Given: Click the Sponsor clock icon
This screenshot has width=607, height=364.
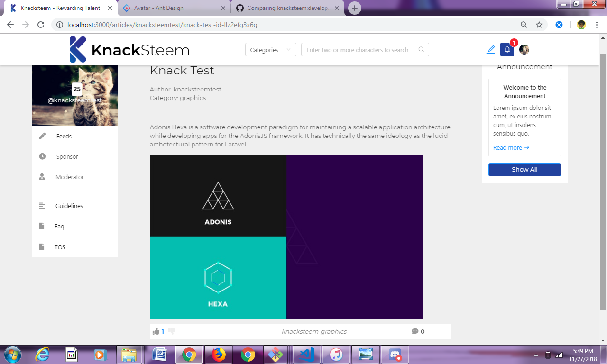Looking at the screenshot, I should pyautogui.click(x=42, y=156).
